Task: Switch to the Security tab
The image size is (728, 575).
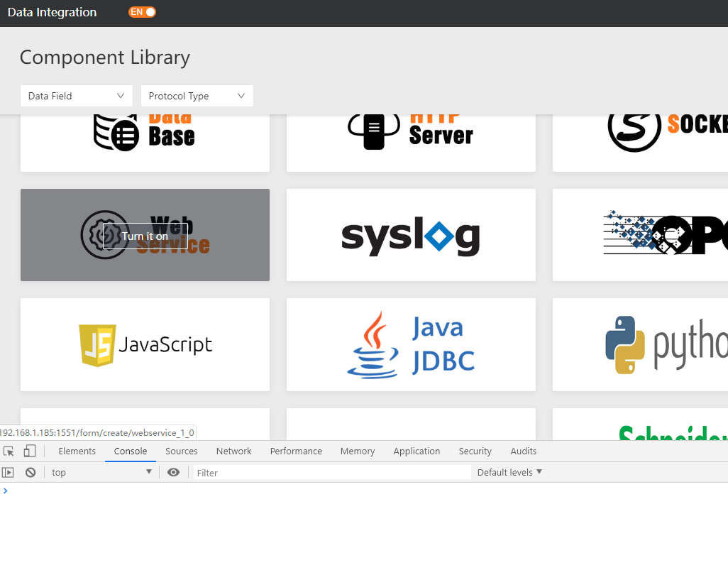Action: 475,451
